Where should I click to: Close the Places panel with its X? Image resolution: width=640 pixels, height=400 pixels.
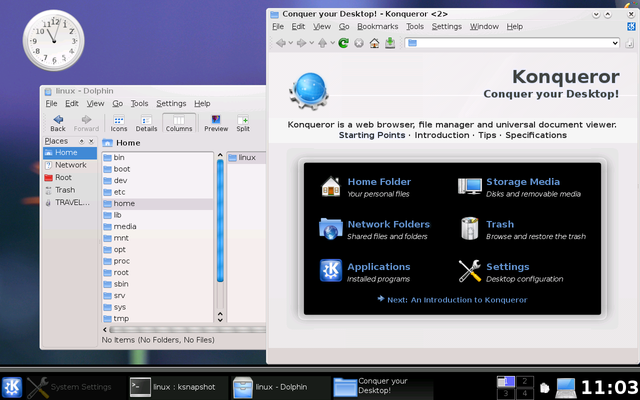pyautogui.click(x=91, y=141)
